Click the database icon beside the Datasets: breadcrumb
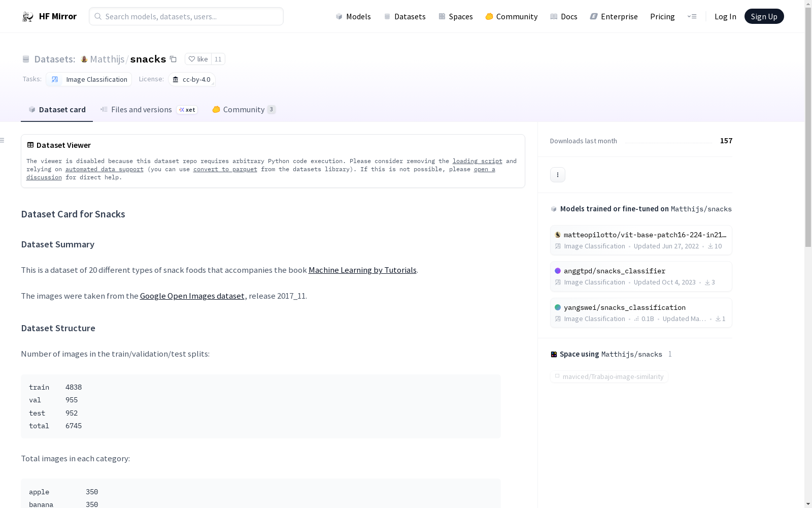 click(26, 59)
